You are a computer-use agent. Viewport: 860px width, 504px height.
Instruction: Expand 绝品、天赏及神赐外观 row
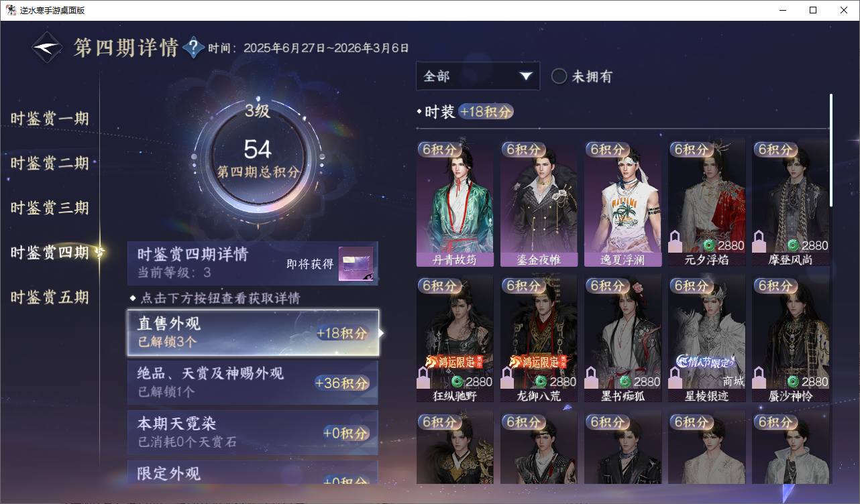tap(253, 382)
